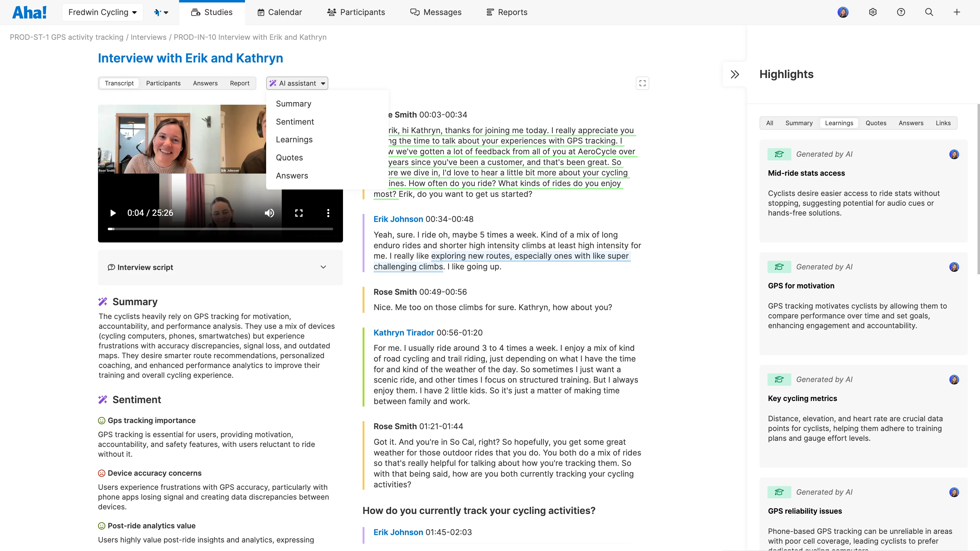Select Quotes in the Highlights filter tabs
980x551 pixels.
[876, 123]
